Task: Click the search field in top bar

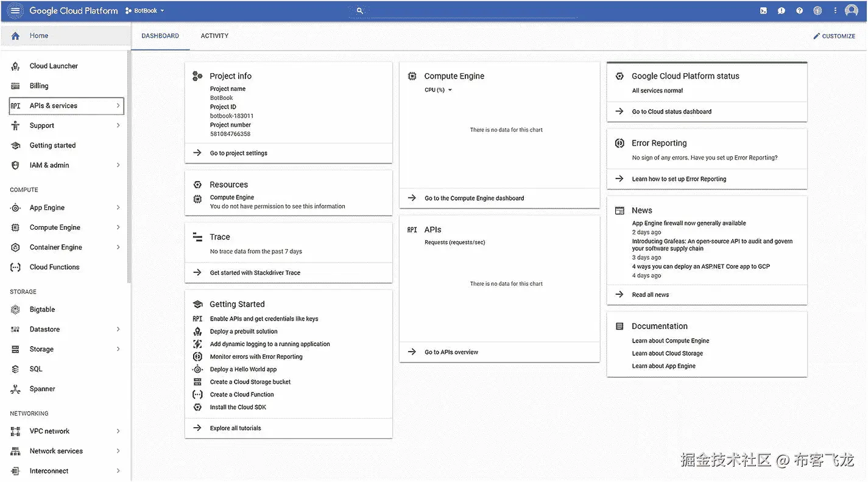Action: 463,11
